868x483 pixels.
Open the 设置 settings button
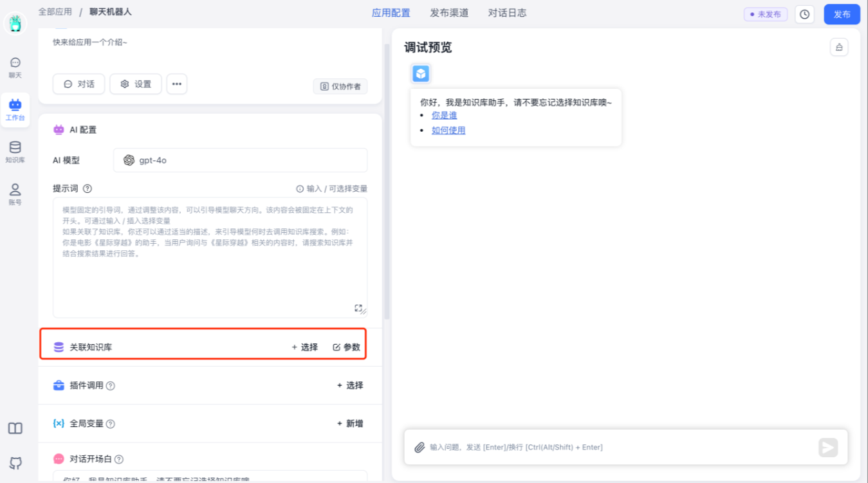coord(135,84)
